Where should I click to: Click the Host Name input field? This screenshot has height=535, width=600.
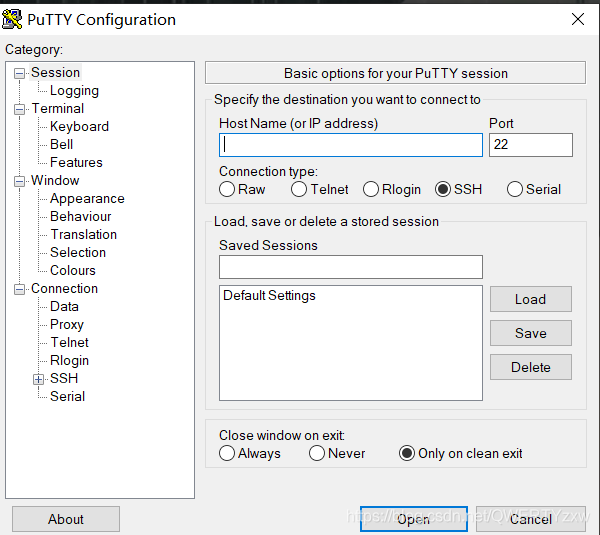point(351,145)
